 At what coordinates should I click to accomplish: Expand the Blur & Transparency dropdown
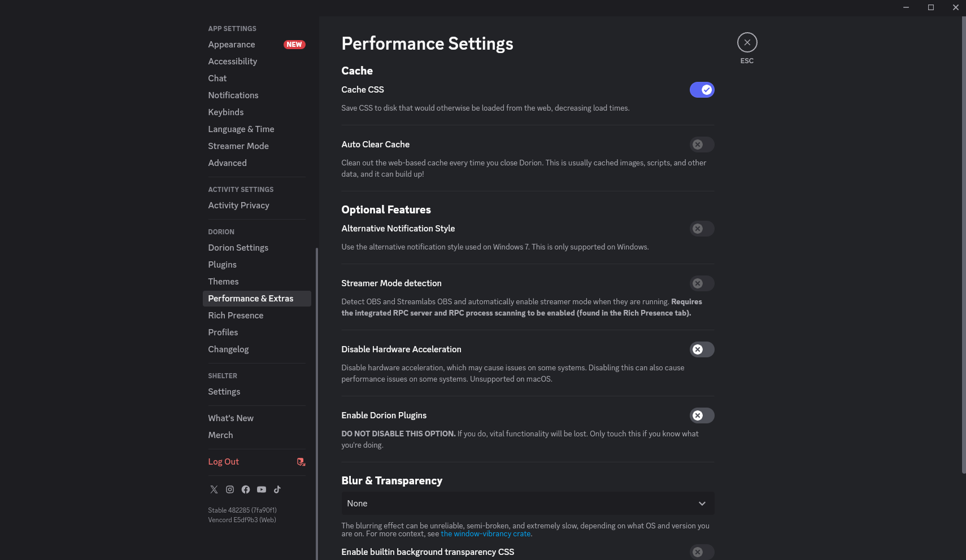pyautogui.click(x=527, y=504)
